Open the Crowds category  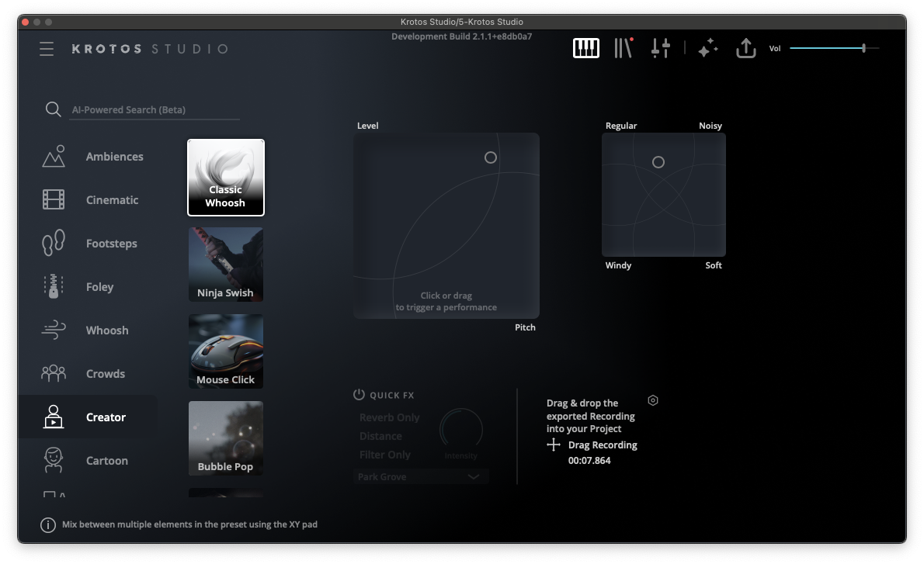pos(106,374)
